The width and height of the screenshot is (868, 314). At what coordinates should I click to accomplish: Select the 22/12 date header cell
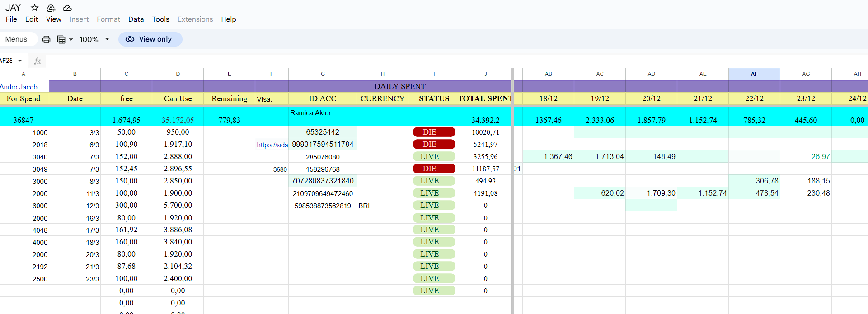[x=754, y=98]
